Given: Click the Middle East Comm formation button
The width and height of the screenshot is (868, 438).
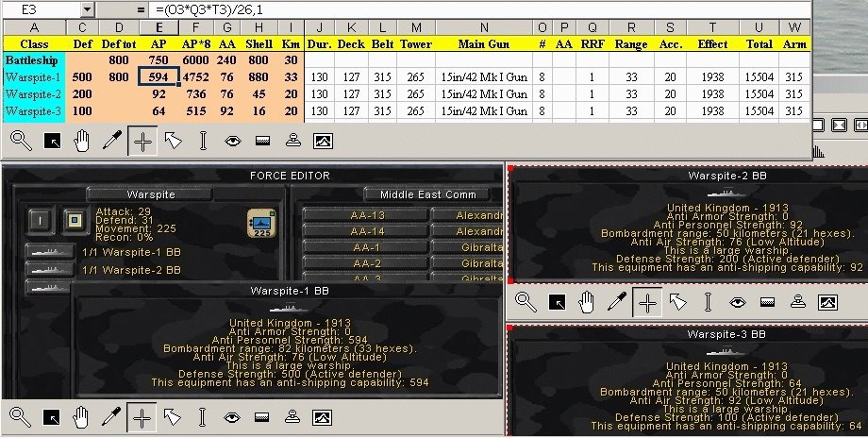Looking at the screenshot, I should pos(427,194).
